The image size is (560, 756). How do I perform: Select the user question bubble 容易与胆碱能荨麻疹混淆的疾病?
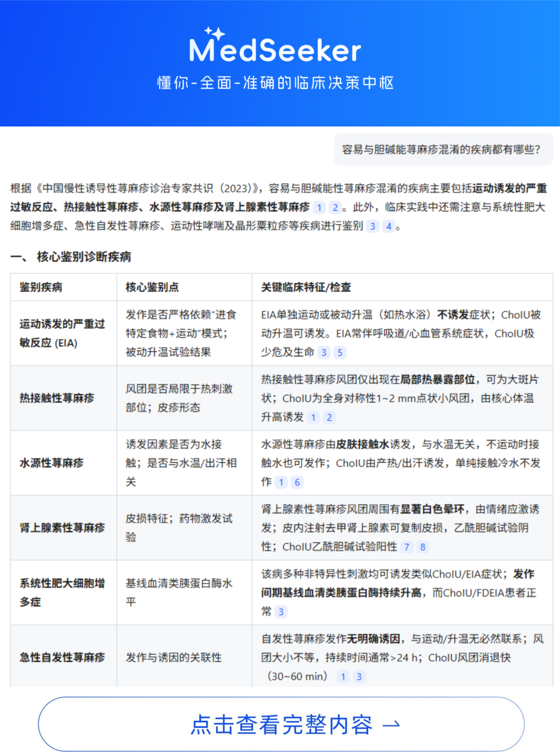pyautogui.click(x=443, y=150)
